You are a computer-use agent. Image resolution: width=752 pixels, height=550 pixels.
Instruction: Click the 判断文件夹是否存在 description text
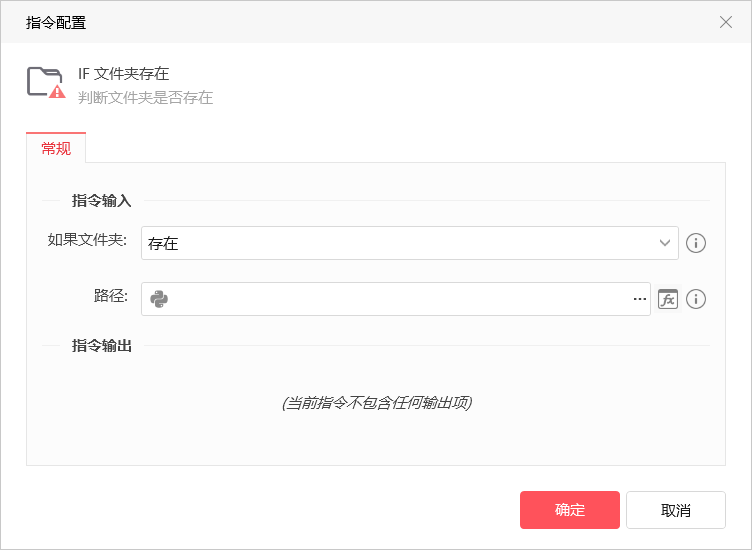145,98
